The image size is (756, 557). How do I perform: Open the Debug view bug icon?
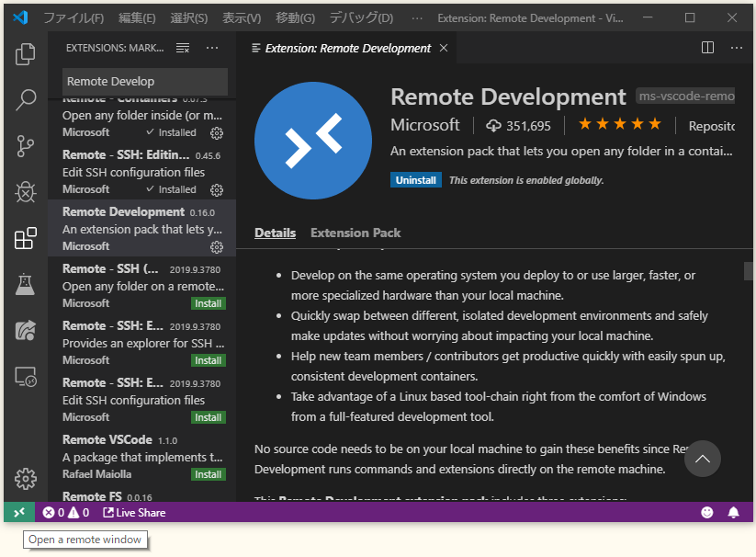pyautogui.click(x=25, y=192)
